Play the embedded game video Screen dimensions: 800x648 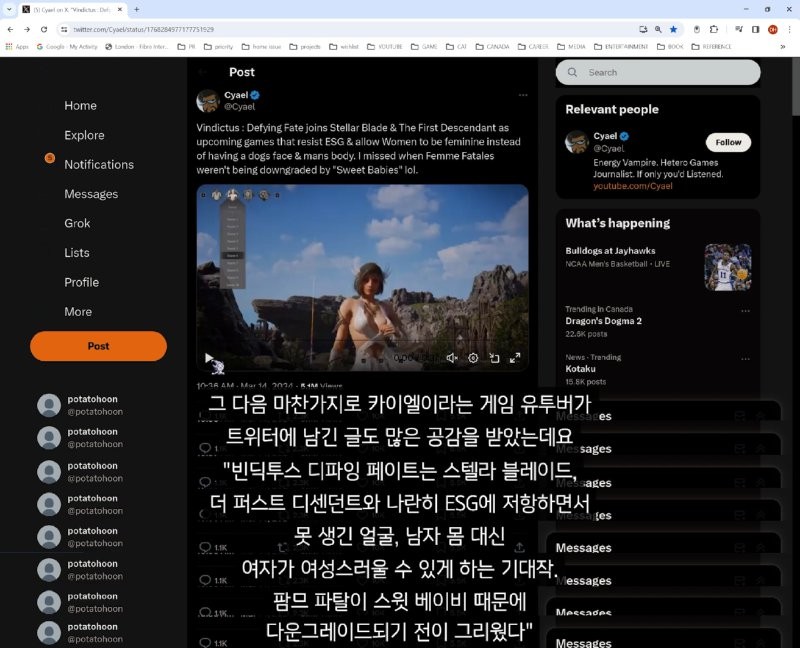click(208, 358)
